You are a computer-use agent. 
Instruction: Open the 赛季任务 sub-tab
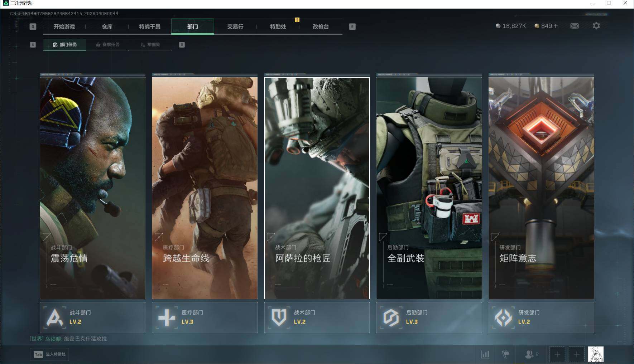pos(107,45)
